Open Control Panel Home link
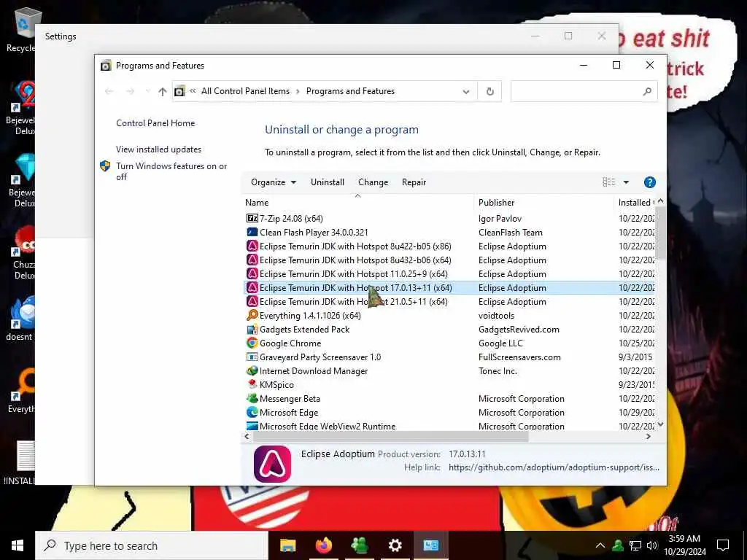This screenshot has height=560, width=747. coord(155,123)
